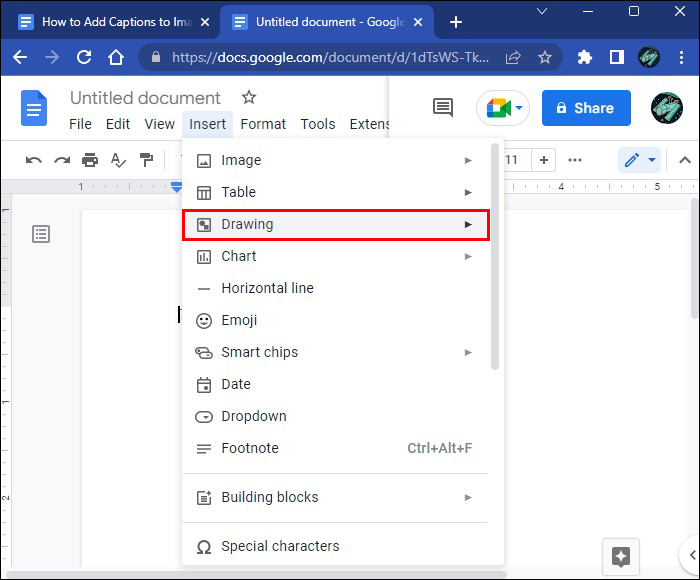Open the Google Meet call dropdown
This screenshot has width=700, height=580.
point(502,108)
